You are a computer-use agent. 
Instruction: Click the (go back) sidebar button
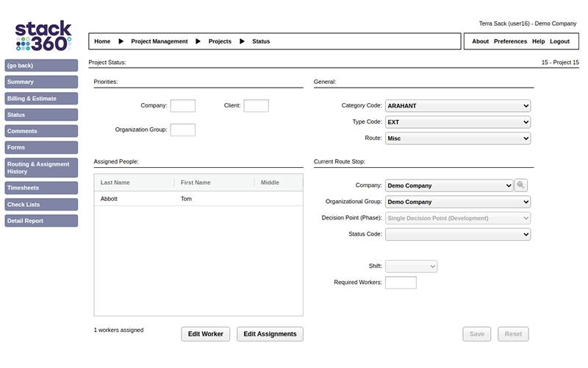tap(41, 66)
